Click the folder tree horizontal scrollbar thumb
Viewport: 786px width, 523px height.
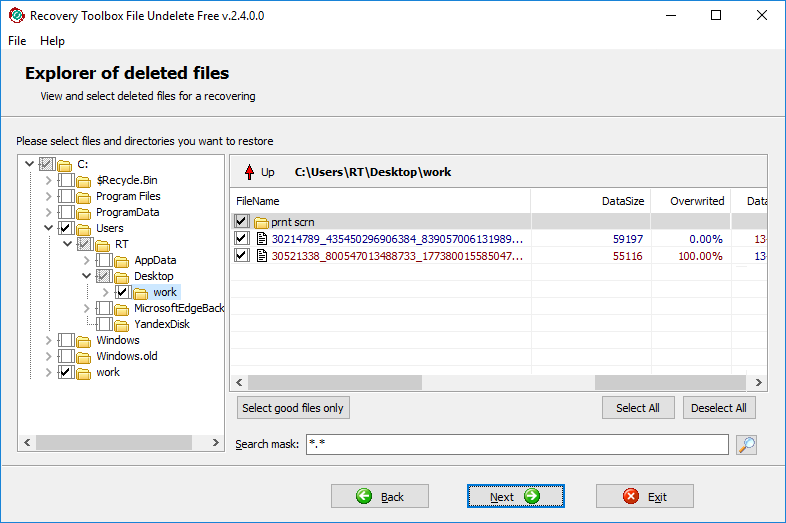(114, 442)
